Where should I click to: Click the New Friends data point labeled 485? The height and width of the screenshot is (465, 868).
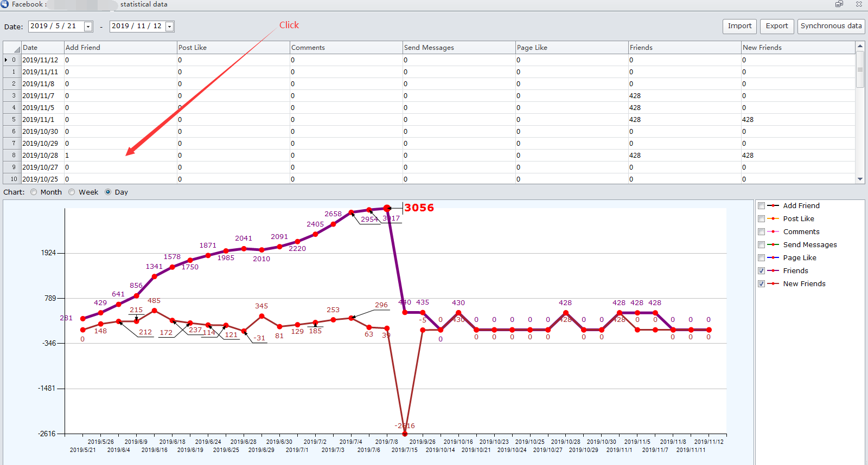pyautogui.click(x=155, y=311)
